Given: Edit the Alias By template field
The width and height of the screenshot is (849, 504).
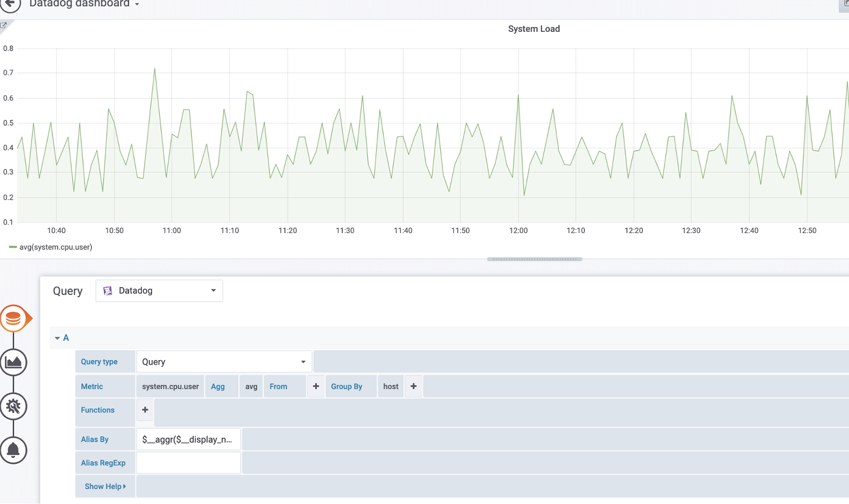Looking at the screenshot, I should [188, 439].
